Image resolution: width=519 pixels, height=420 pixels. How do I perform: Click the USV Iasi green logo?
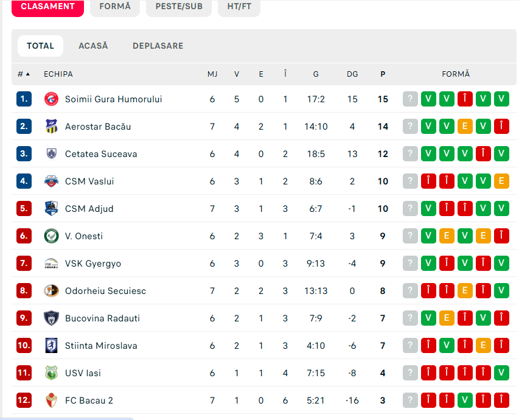51,373
